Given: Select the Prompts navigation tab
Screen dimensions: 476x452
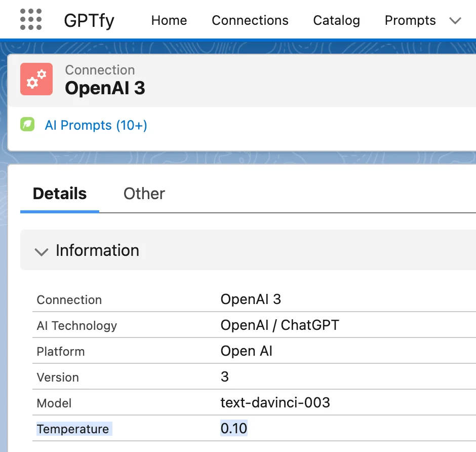Looking at the screenshot, I should pyautogui.click(x=410, y=20).
